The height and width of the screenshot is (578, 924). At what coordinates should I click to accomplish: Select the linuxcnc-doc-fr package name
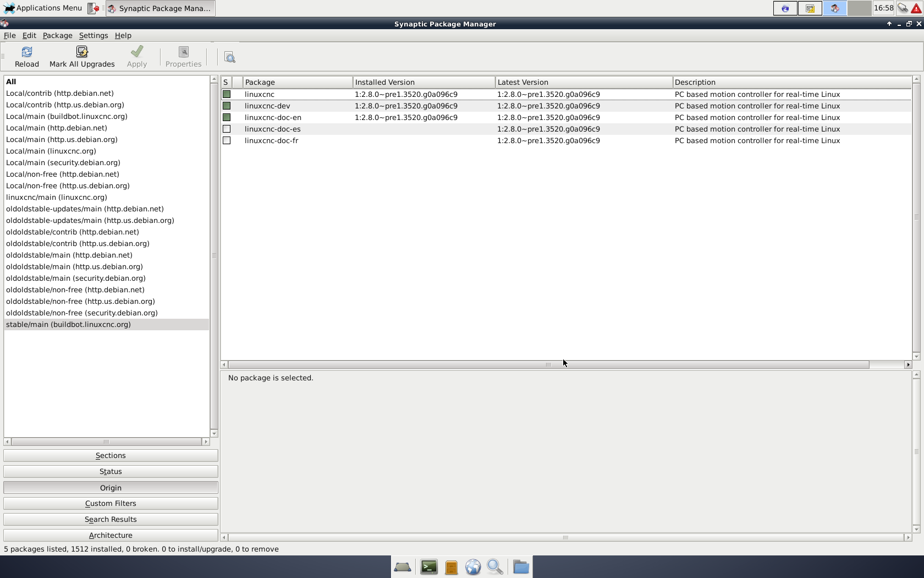pyautogui.click(x=272, y=140)
